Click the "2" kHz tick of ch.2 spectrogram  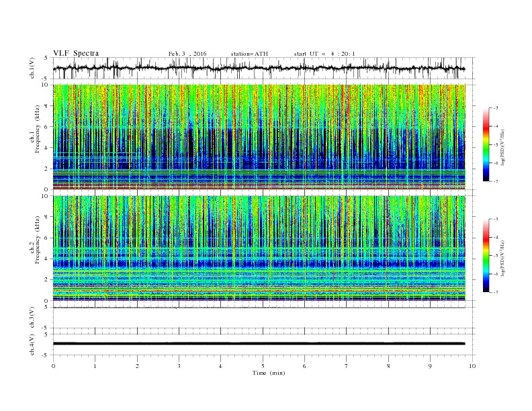coord(46,280)
